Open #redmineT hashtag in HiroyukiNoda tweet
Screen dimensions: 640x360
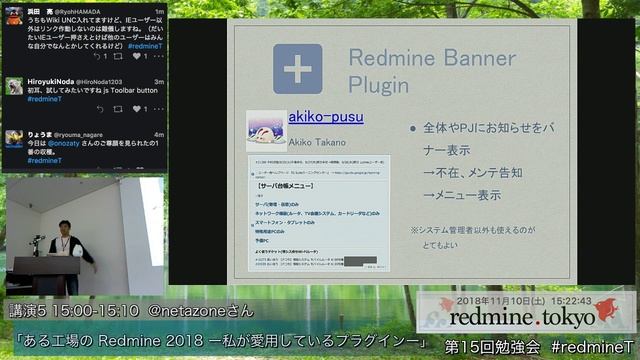(44, 99)
